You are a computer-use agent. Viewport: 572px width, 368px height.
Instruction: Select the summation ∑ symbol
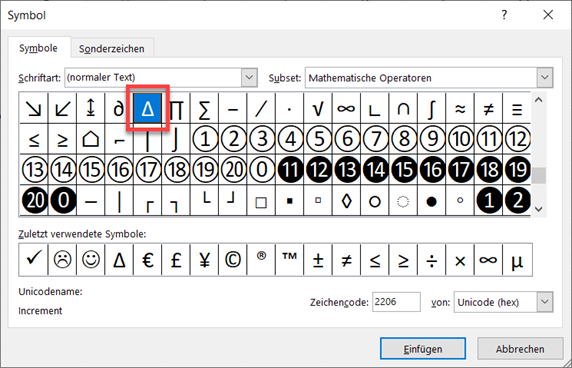click(205, 109)
